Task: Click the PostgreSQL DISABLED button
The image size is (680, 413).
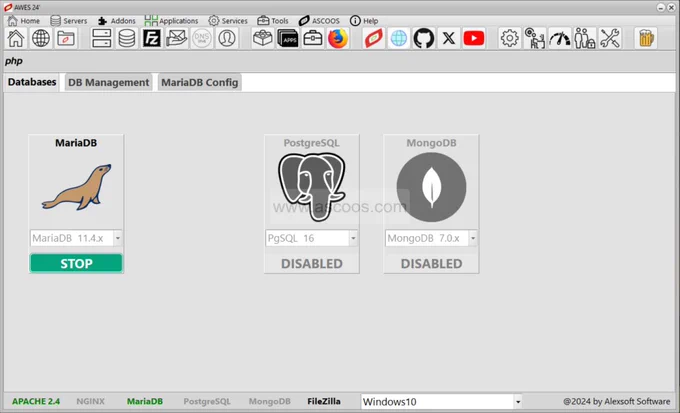Action: 312,263
